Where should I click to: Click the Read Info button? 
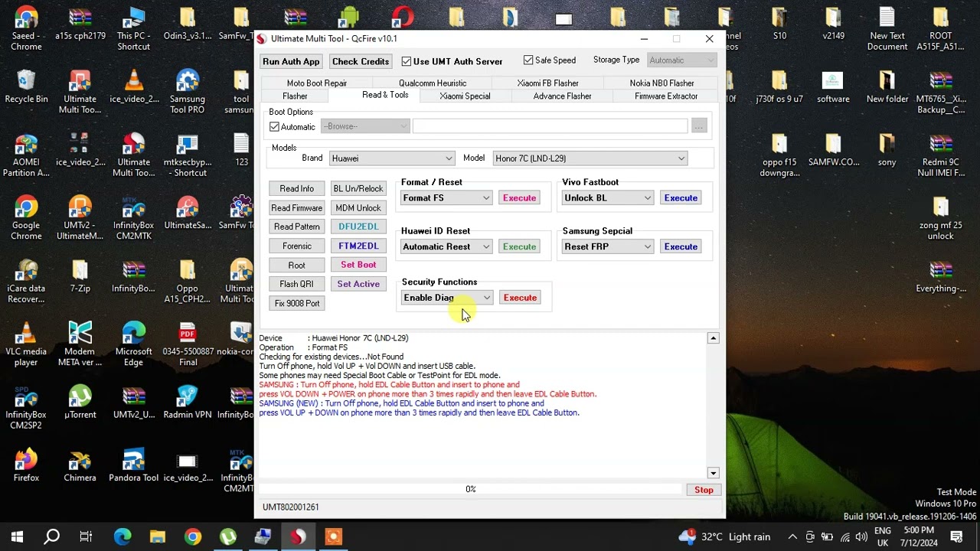coord(296,189)
